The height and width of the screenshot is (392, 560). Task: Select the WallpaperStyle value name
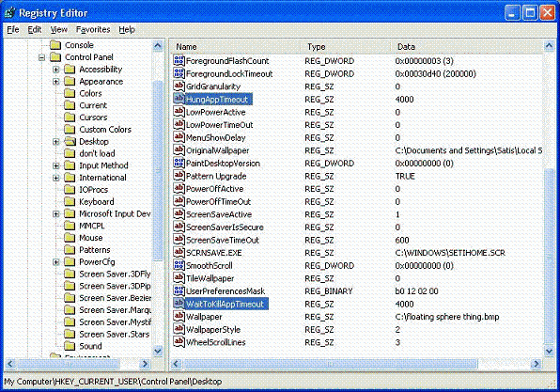point(213,329)
